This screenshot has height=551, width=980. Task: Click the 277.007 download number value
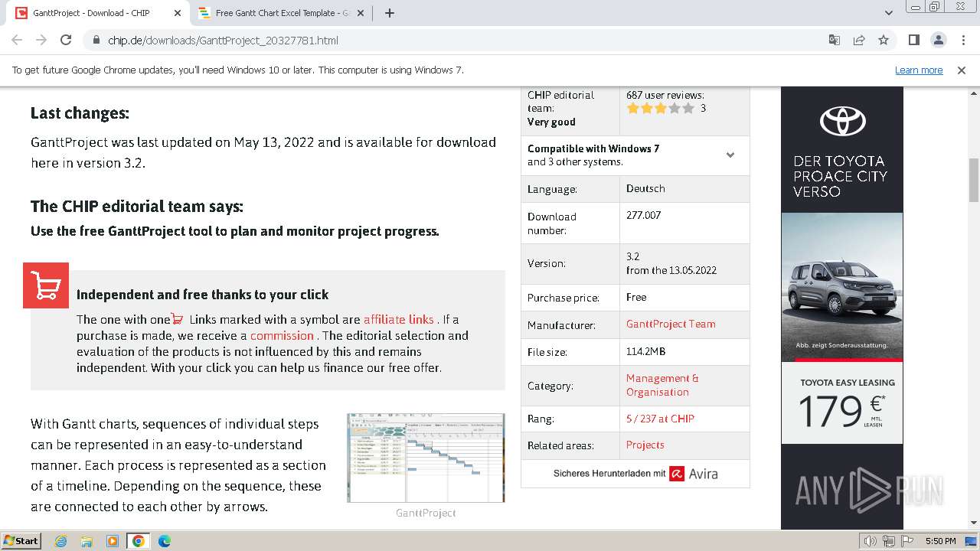click(643, 215)
